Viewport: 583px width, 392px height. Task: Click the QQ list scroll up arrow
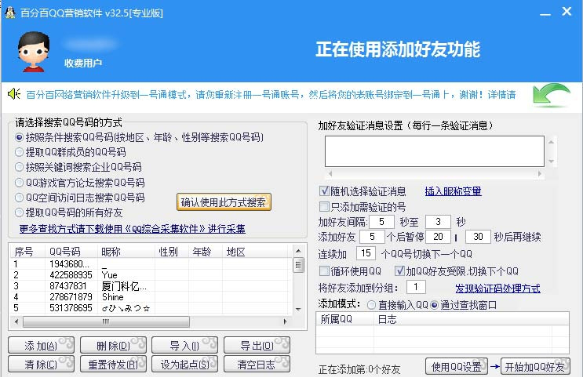298,251
